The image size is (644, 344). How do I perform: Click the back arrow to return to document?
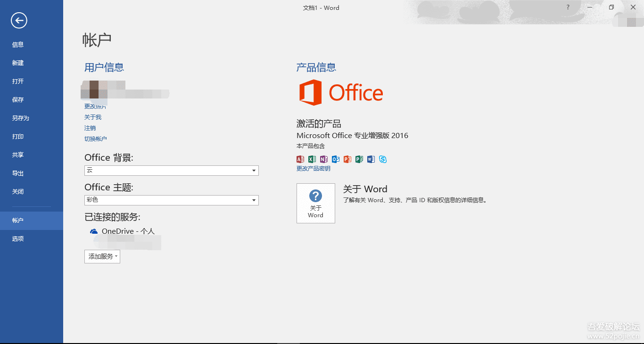click(x=19, y=20)
